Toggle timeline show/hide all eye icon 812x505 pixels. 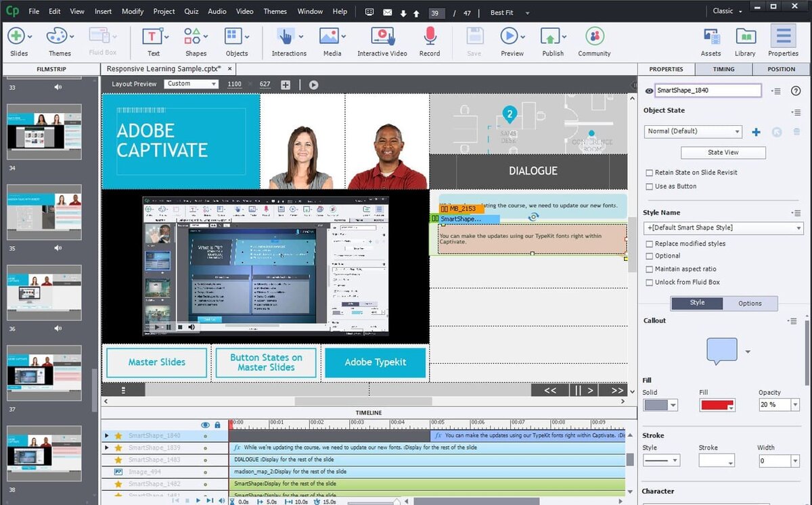click(x=206, y=425)
